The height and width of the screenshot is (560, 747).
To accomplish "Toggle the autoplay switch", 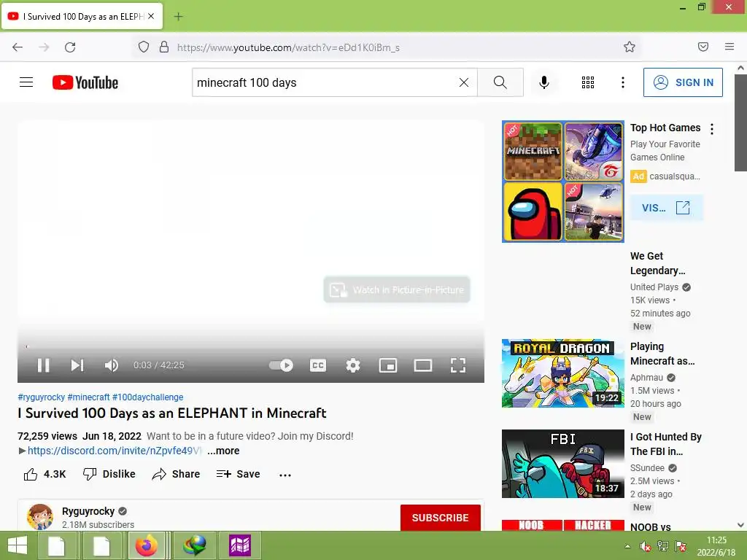I will click(281, 365).
